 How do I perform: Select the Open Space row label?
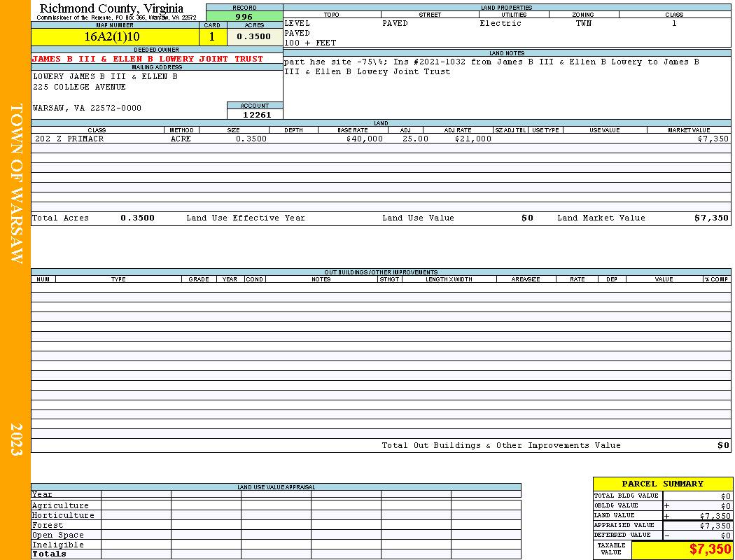point(57,535)
